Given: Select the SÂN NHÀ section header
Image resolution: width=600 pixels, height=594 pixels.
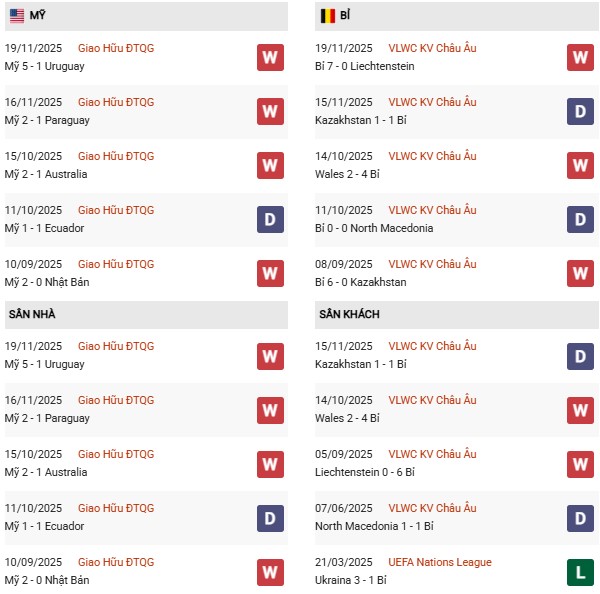Looking at the screenshot, I should (x=33, y=314).
